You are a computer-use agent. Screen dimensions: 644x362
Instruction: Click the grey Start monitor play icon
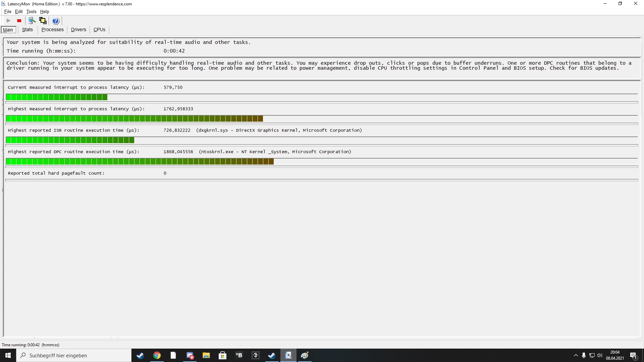(x=9, y=21)
